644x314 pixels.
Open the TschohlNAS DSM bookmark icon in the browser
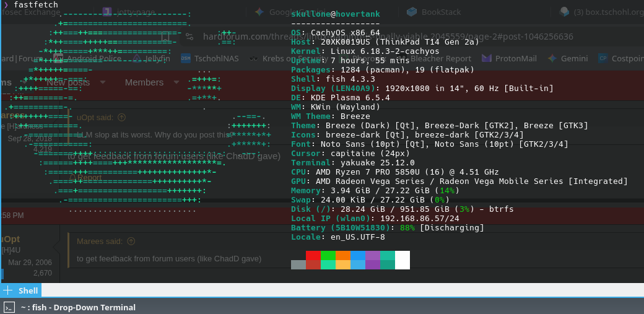click(x=186, y=58)
